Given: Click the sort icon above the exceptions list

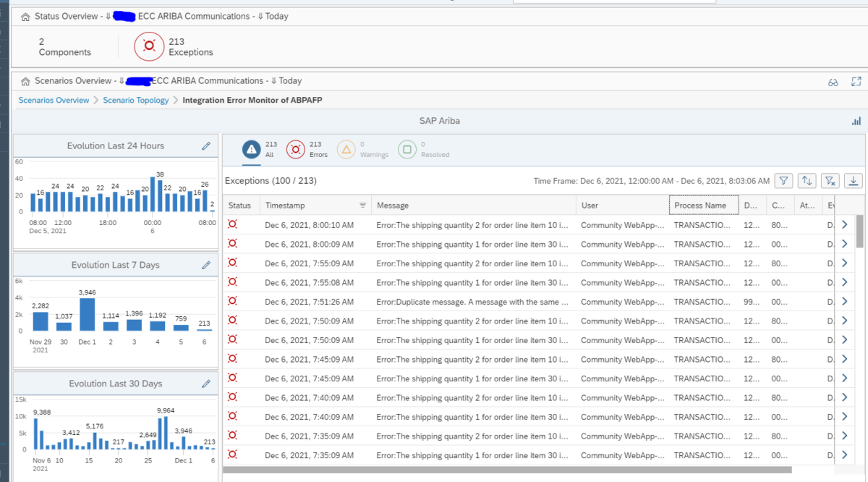Looking at the screenshot, I should pyautogui.click(x=805, y=180).
